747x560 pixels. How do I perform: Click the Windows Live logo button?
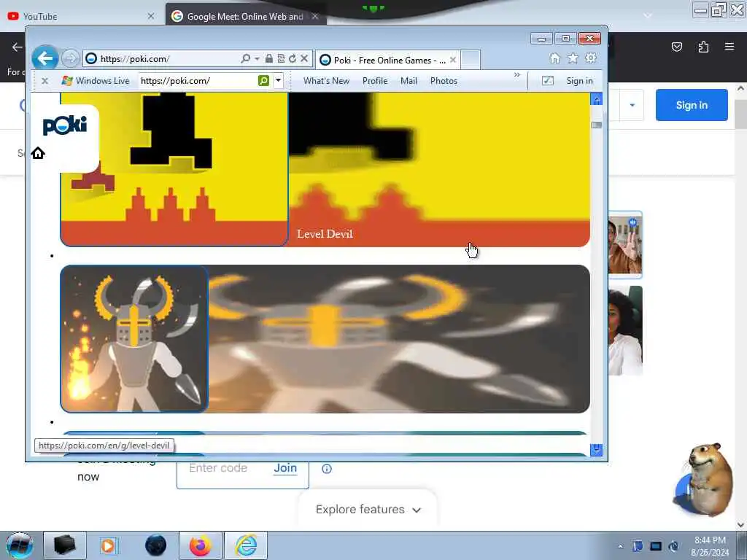coord(96,81)
